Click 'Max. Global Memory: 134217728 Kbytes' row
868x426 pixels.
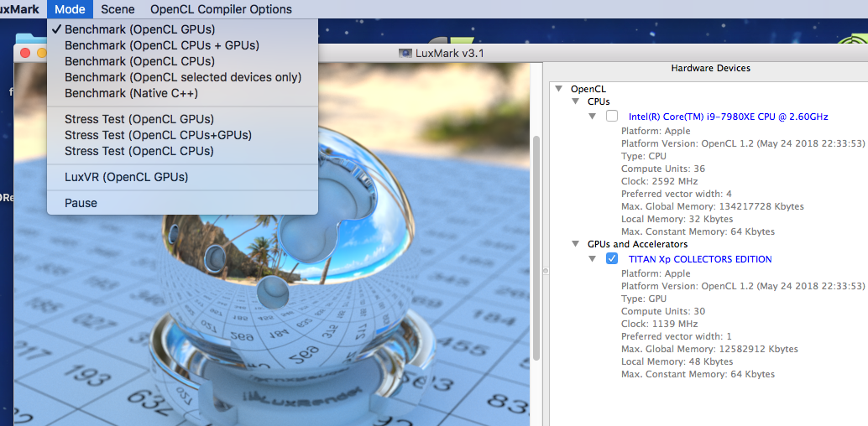(x=712, y=206)
